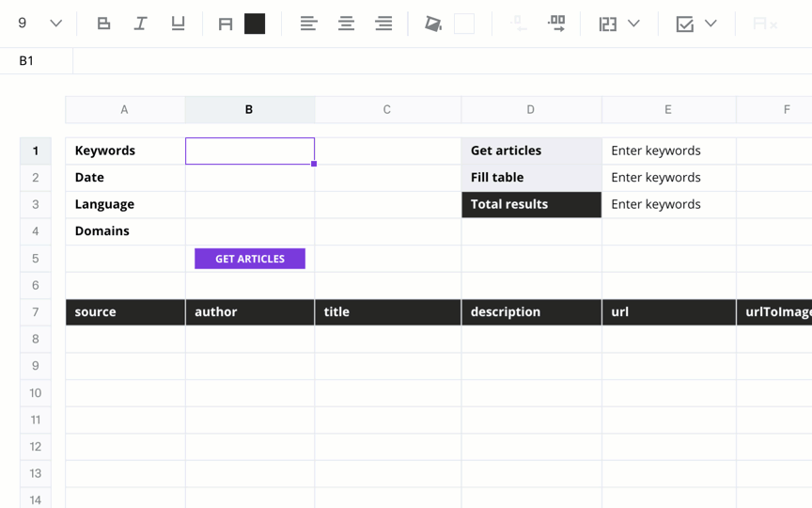Select the empty keywords input cell B1
812x508 pixels.
point(250,151)
